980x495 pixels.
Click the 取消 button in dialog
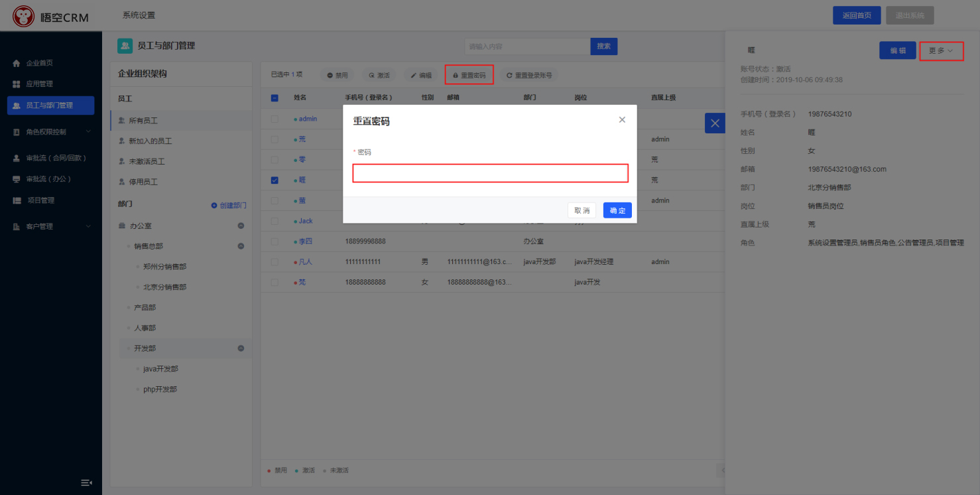pyautogui.click(x=582, y=210)
